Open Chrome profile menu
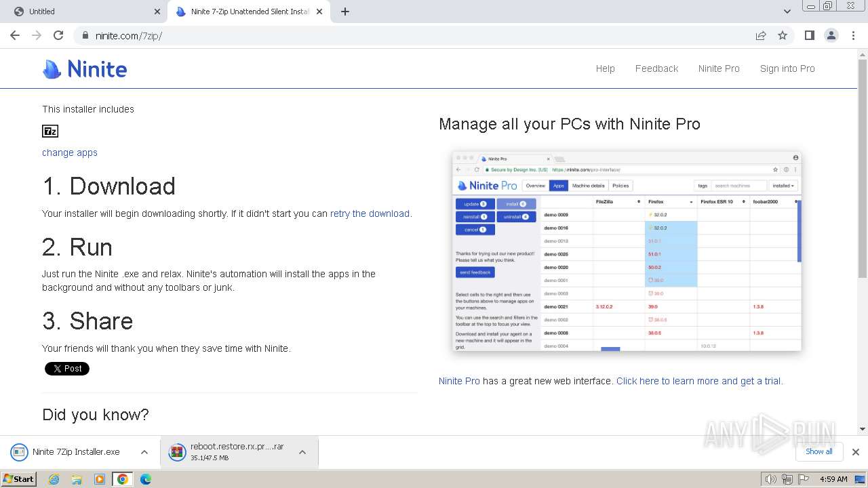 (x=831, y=35)
